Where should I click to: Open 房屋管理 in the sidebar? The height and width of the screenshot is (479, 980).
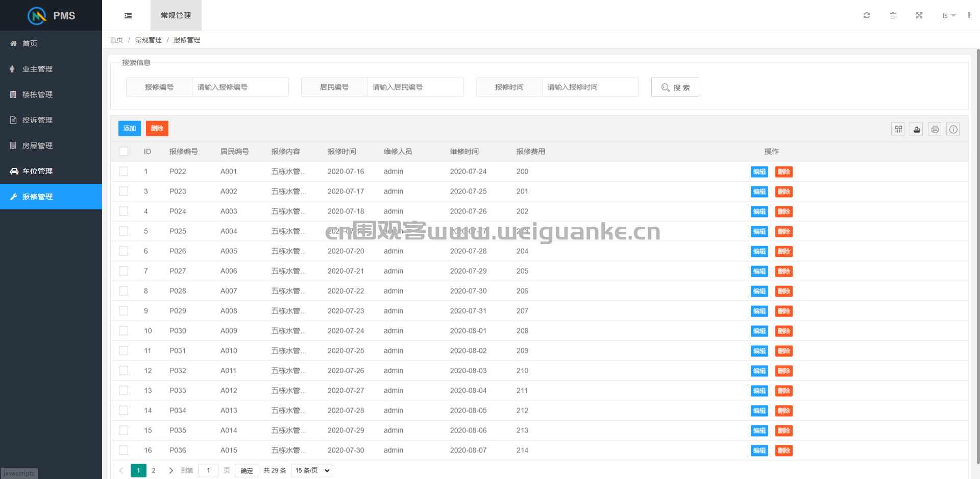(x=51, y=146)
